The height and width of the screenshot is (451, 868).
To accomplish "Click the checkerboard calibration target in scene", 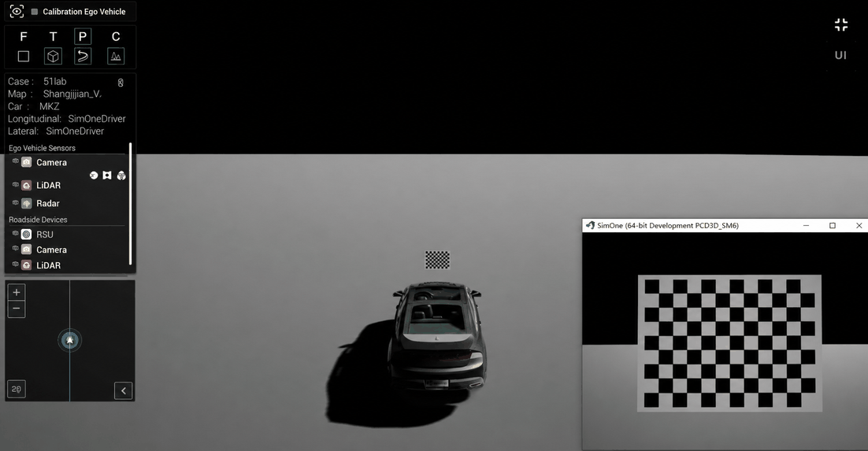I will tap(437, 260).
